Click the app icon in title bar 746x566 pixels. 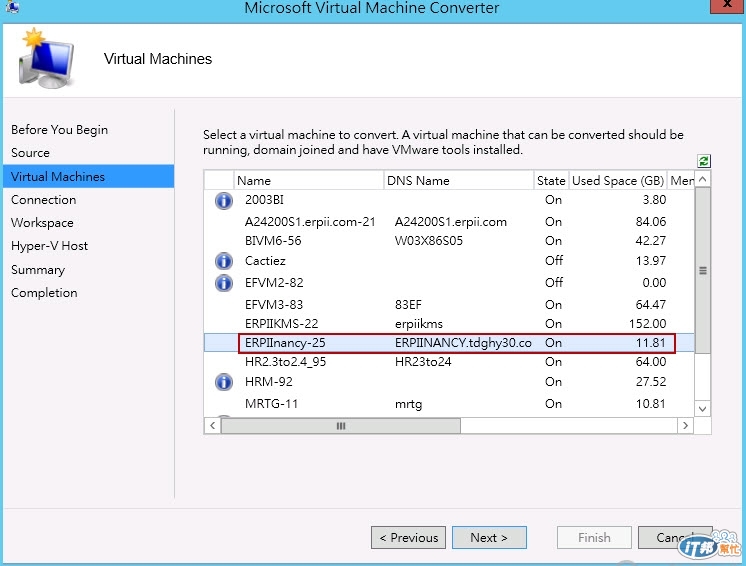point(12,7)
